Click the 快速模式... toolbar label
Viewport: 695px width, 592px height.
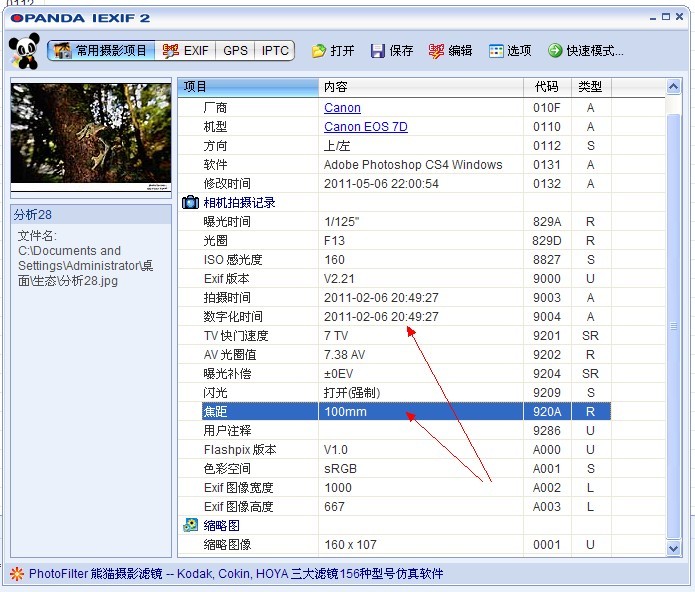coord(595,51)
